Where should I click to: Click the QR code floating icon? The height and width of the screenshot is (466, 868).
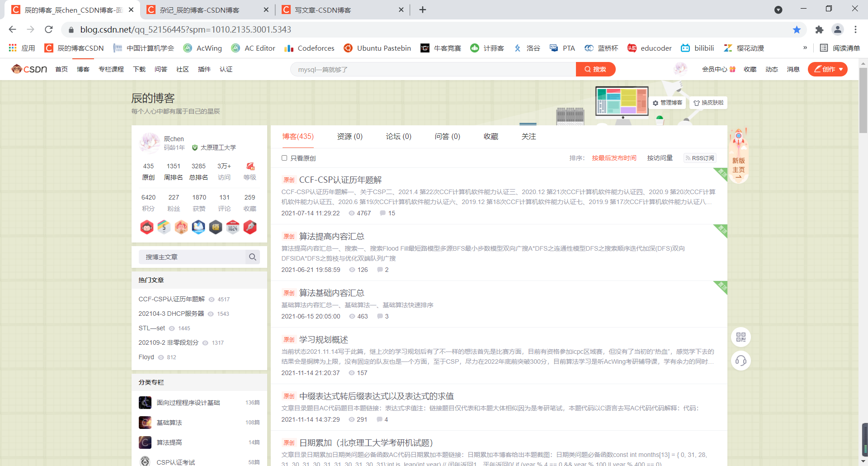[x=741, y=337]
